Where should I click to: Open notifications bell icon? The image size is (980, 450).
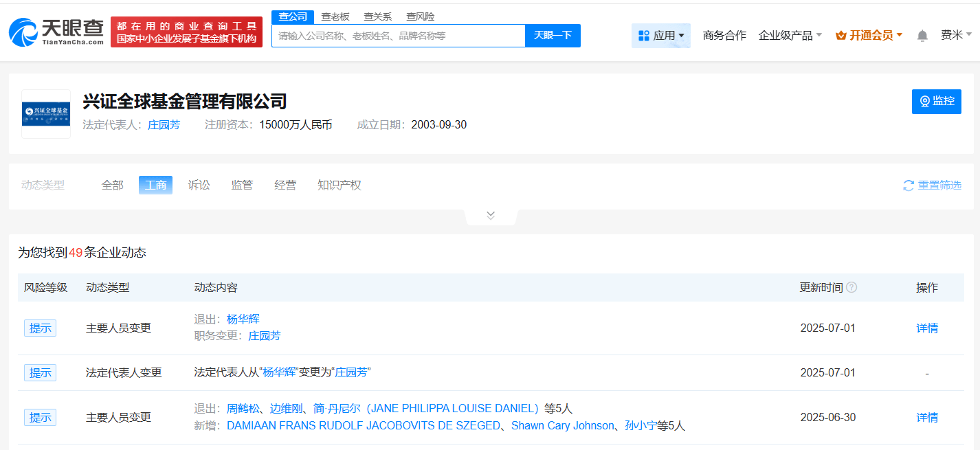(922, 36)
